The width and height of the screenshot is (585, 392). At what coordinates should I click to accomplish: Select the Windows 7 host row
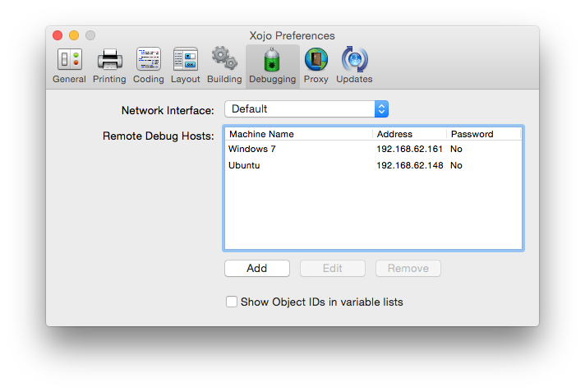point(373,149)
